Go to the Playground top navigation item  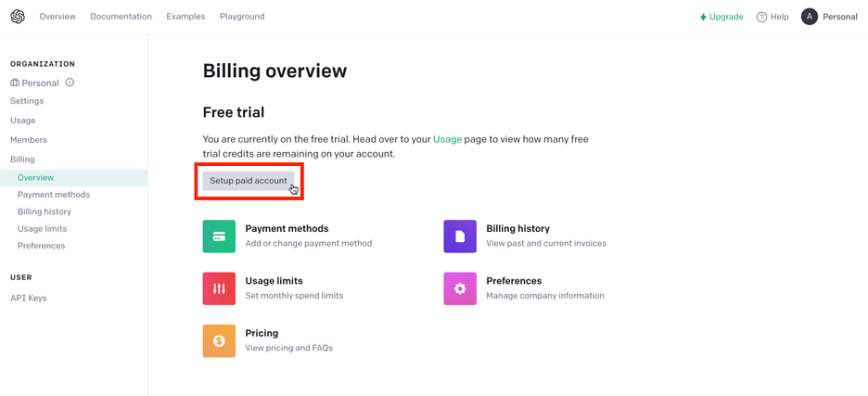click(242, 17)
